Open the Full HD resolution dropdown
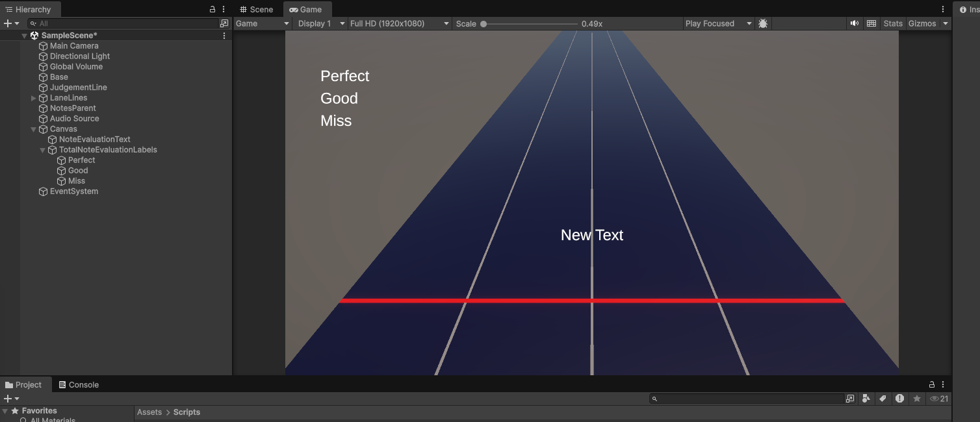The image size is (980, 422). click(399, 23)
